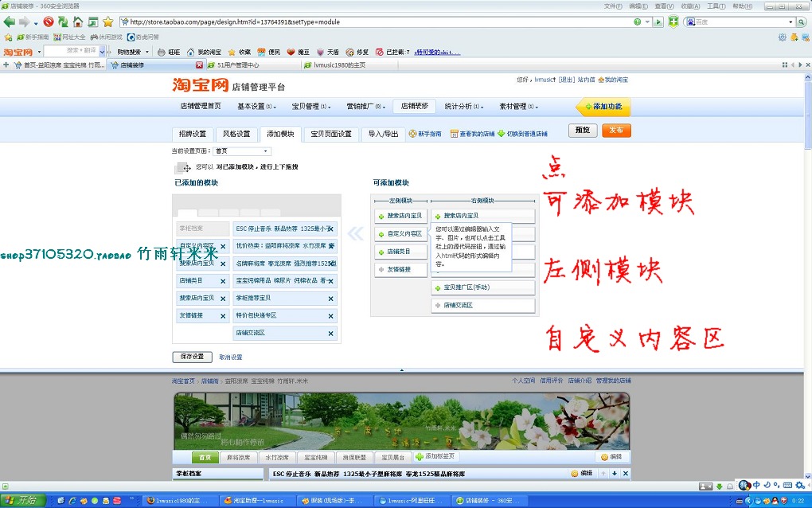The image size is (812, 508).
Task: Open the 查看我的店铺 link
Action: tap(472, 134)
